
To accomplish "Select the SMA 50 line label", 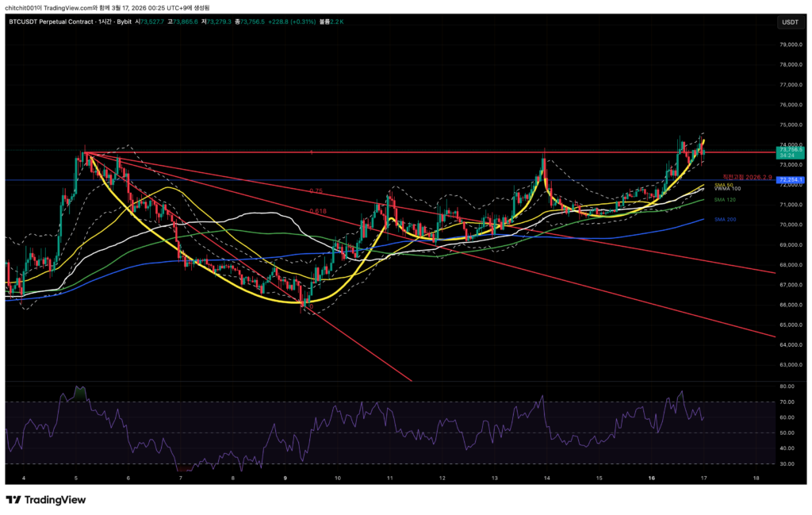I will click(722, 185).
